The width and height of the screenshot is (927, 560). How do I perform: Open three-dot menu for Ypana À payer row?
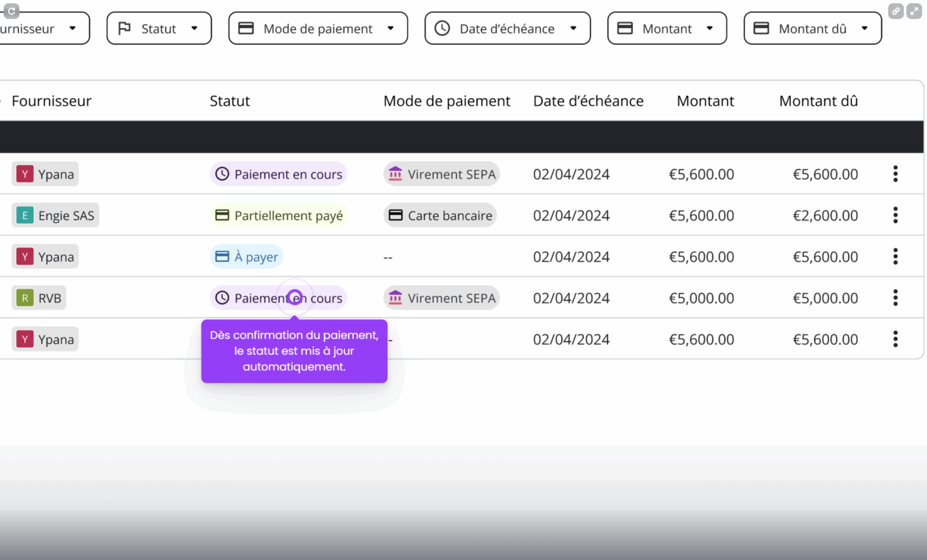click(895, 257)
